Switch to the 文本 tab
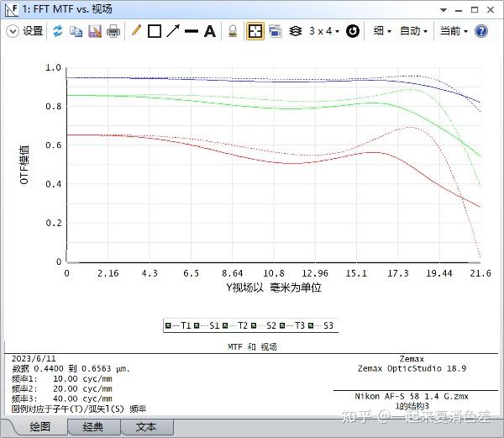504x438 pixels. [x=146, y=427]
